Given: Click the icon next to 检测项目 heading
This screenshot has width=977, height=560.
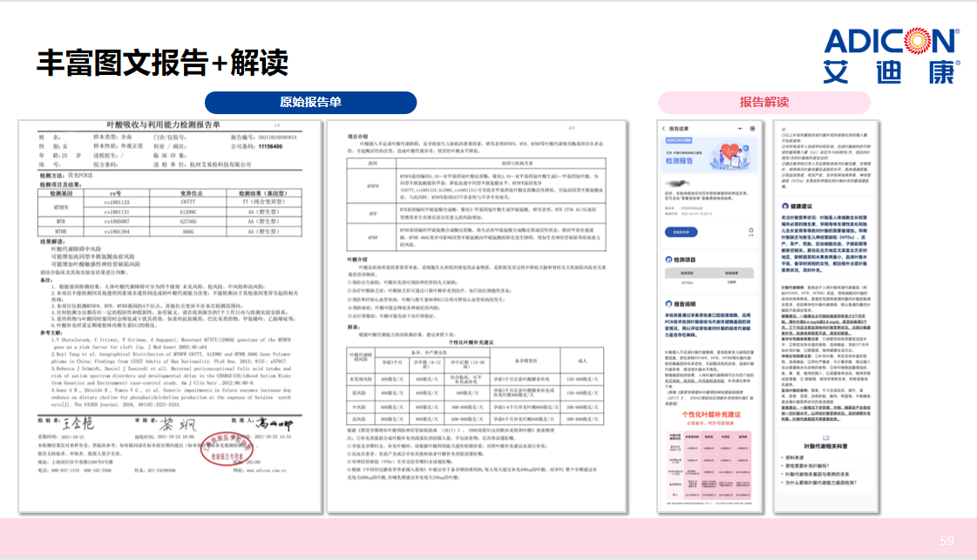Looking at the screenshot, I should [668, 260].
